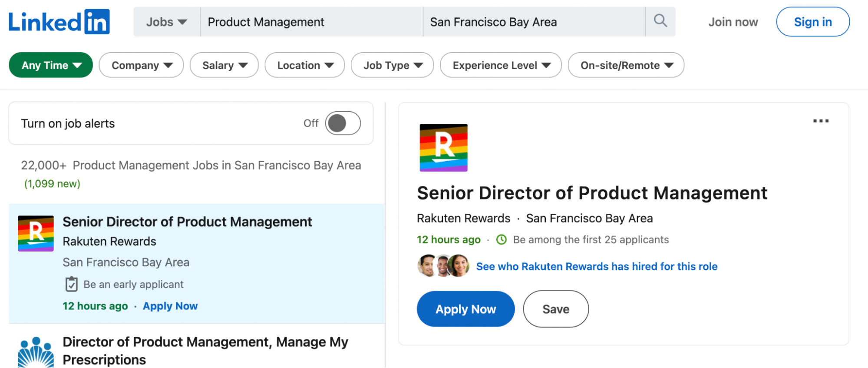Open the Location filter dropdown
Viewport: 868px width, 368px height.
pyautogui.click(x=305, y=65)
